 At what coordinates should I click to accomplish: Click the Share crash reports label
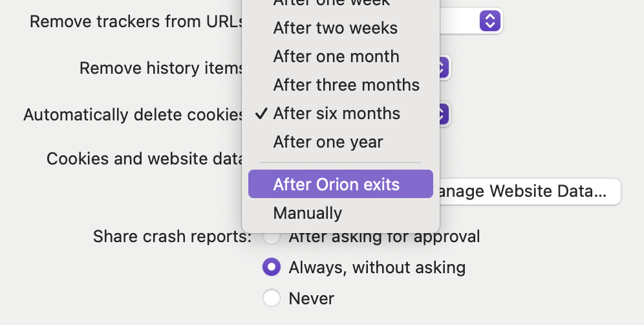click(x=172, y=236)
